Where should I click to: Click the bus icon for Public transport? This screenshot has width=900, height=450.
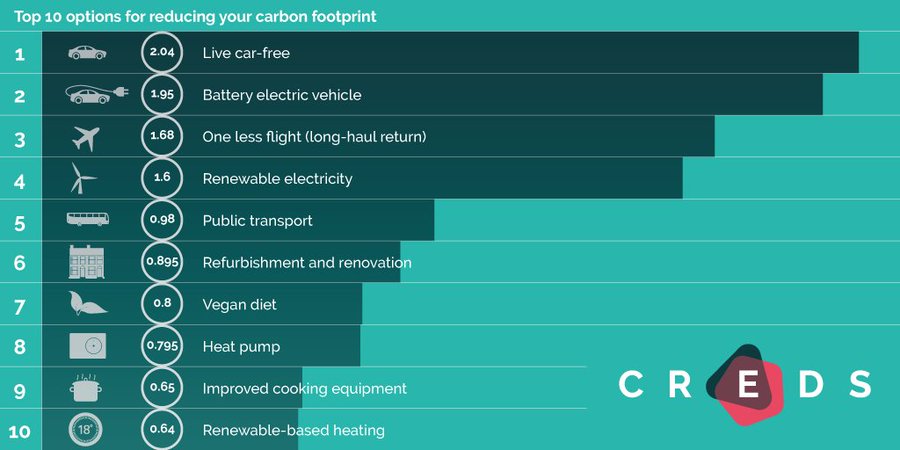87,220
